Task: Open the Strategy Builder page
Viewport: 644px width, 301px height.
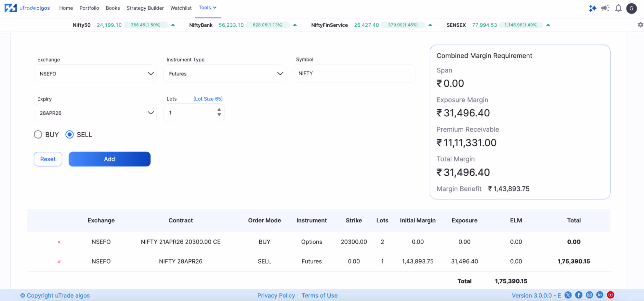Action: [x=145, y=8]
